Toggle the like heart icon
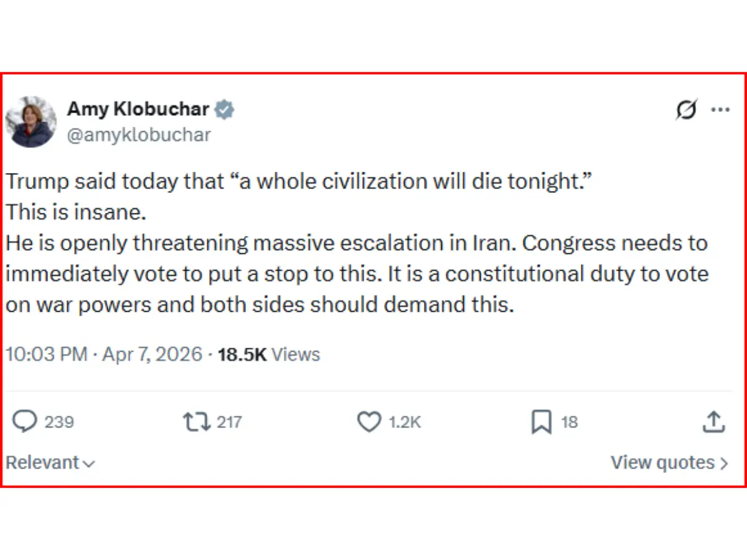This screenshot has height=560, width=747. (369, 422)
